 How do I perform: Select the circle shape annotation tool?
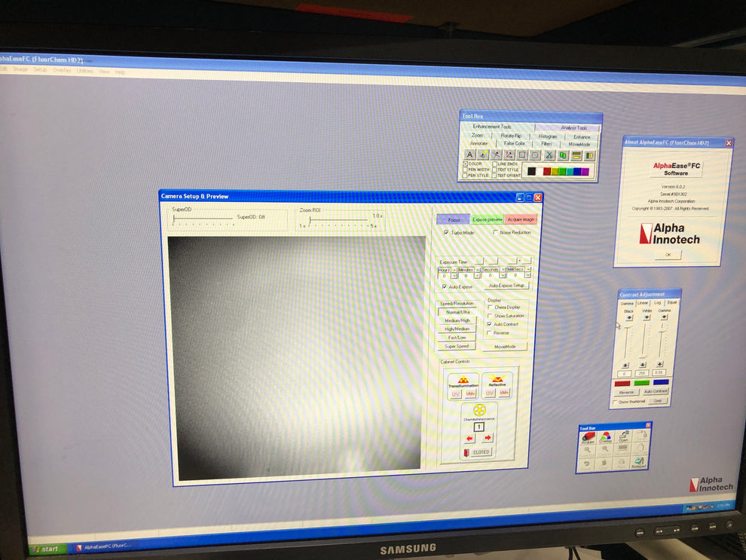(x=535, y=155)
